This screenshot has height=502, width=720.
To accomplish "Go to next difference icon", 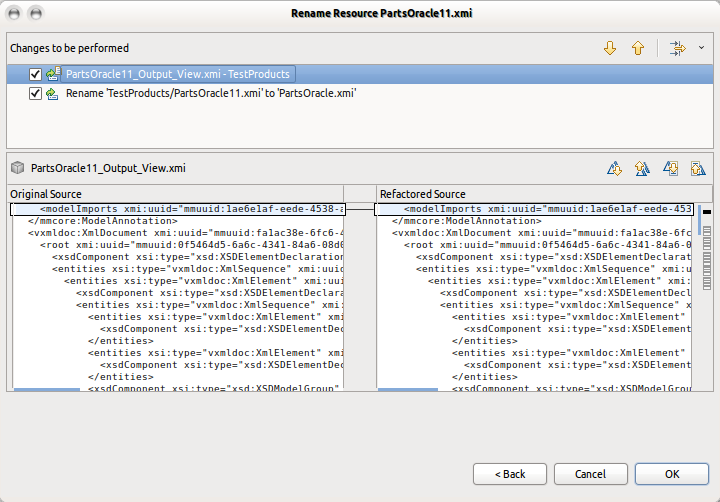I will click(x=615, y=169).
